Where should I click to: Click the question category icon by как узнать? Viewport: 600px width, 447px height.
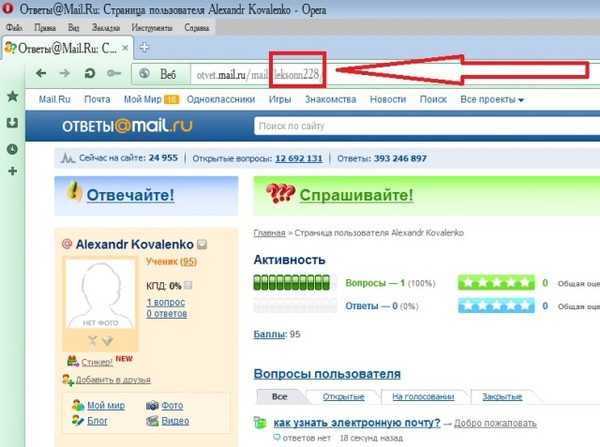pos(260,423)
